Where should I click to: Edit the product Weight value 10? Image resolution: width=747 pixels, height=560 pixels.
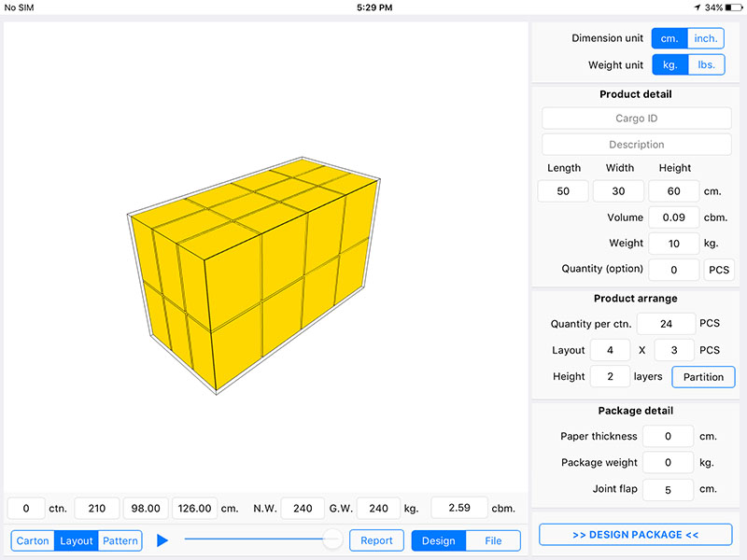pyautogui.click(x=673, y=244)
